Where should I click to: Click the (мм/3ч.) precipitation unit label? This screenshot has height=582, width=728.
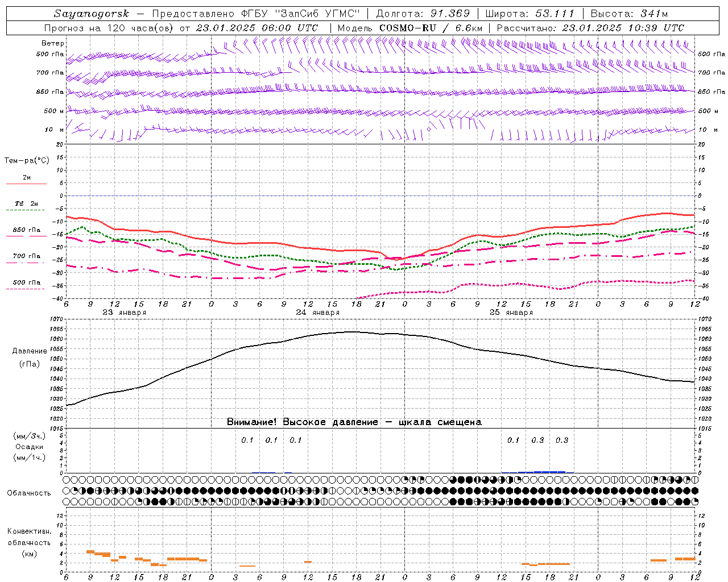tap(30, 436)
